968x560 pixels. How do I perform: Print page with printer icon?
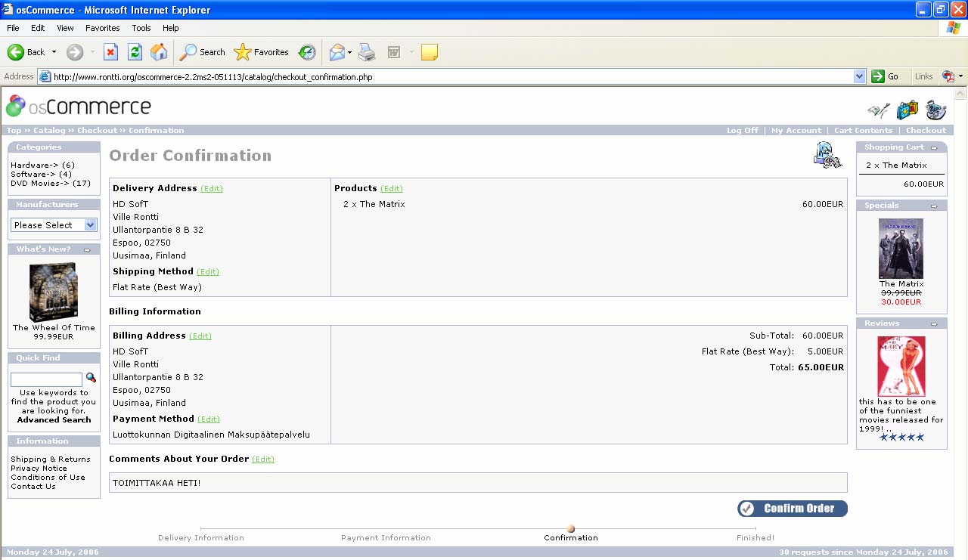367,52
